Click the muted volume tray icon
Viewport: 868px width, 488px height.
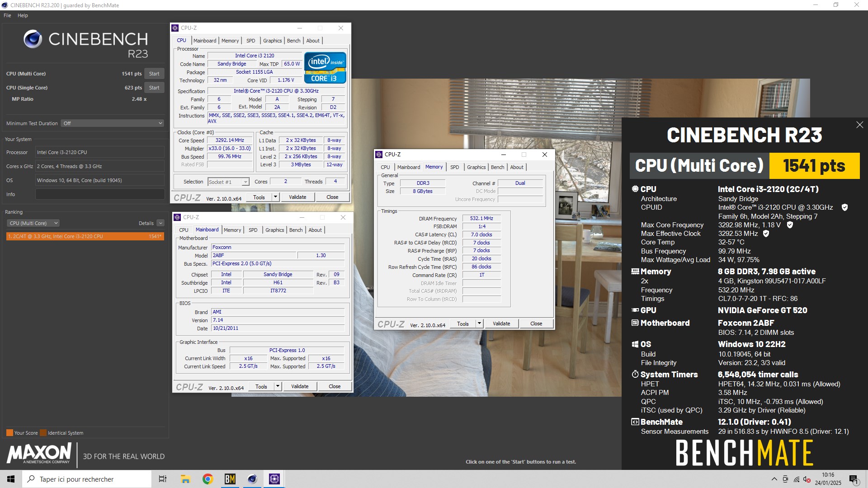click(807, 479)
